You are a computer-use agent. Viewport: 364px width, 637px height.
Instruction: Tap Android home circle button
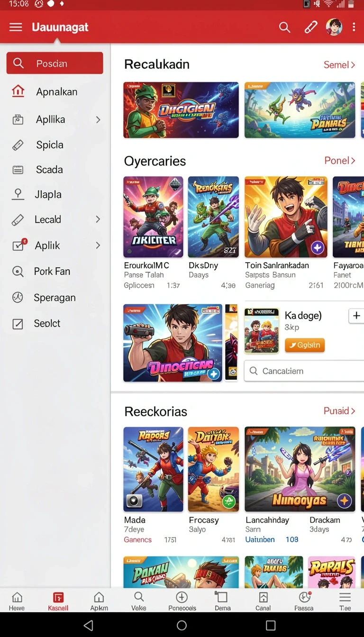[x=182, y=625]
